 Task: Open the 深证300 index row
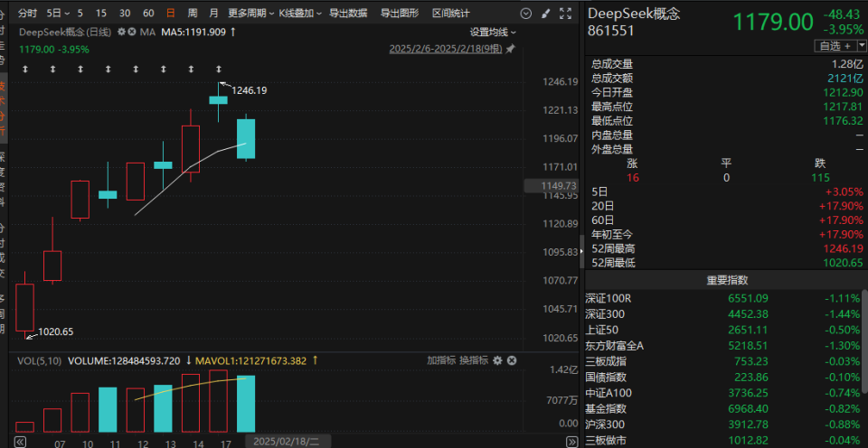723,314
